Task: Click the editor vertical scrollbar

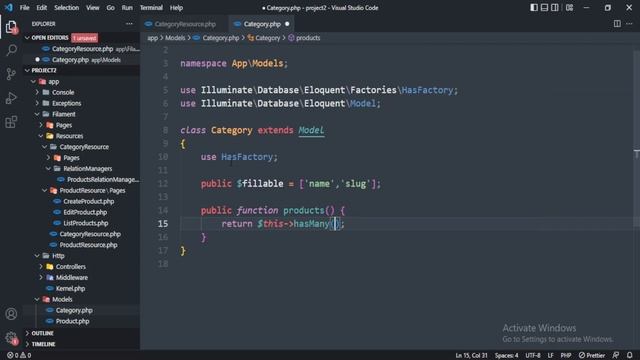Action: tap(637, 196)
